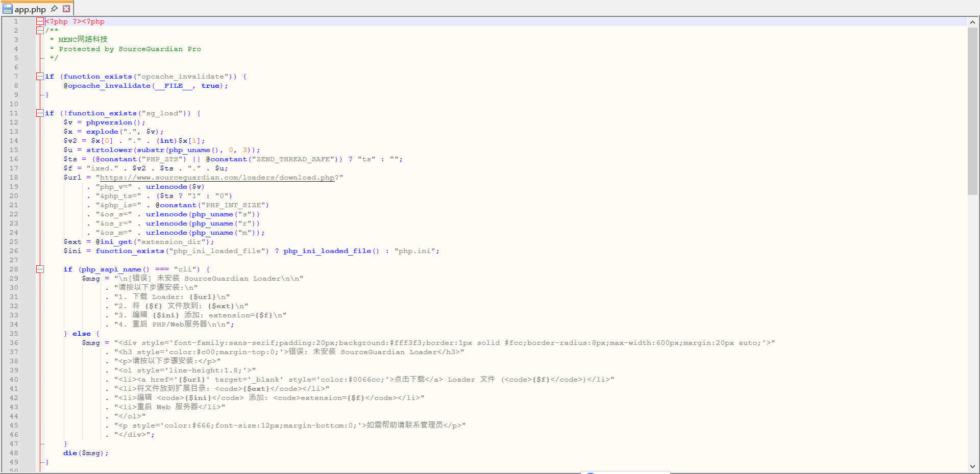This screenshot has height=474, width=980.
Task: Click the 'strtolower' function on line 15
Action: click(109, 150)
